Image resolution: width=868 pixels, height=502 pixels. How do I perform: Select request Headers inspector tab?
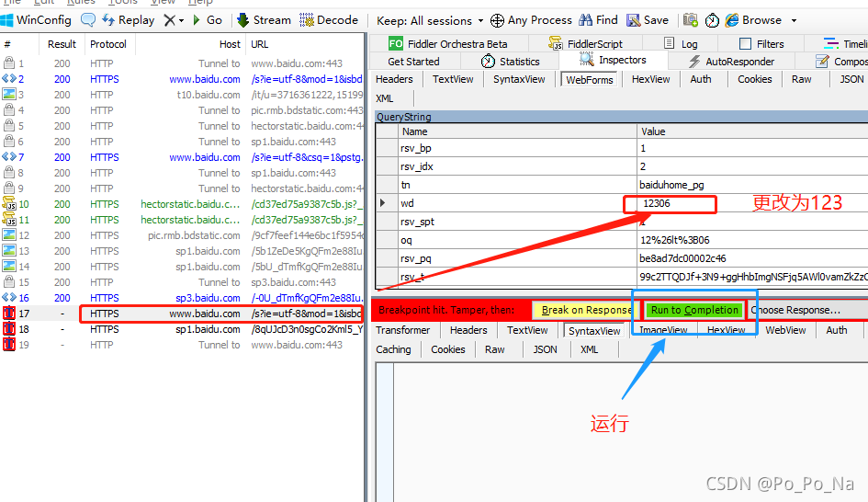(x=394, y=79)
